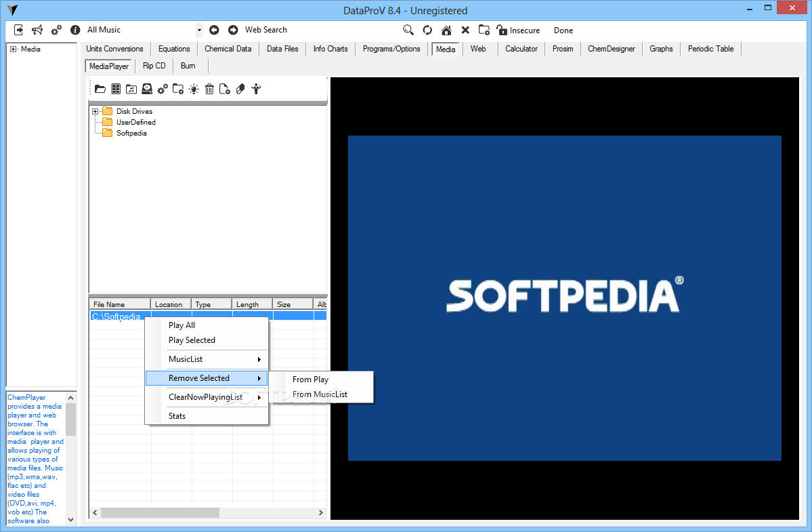Open settings gears in the top toolbar

click(56, 30)
